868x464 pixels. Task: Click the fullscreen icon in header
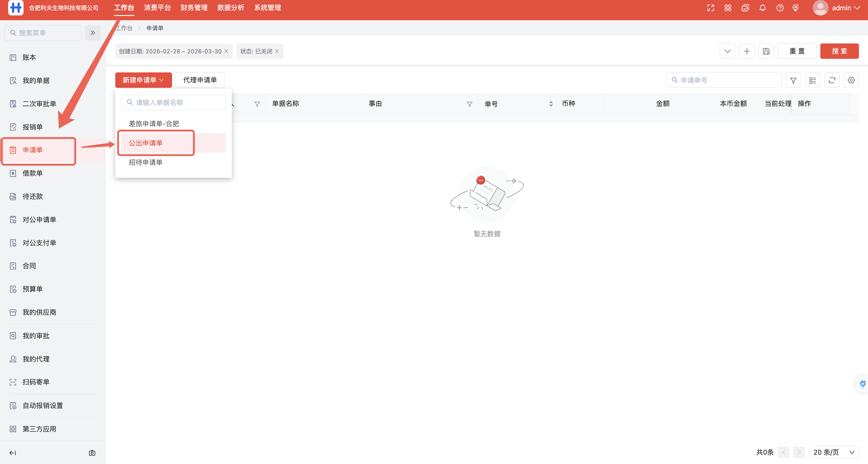[710, 8]
